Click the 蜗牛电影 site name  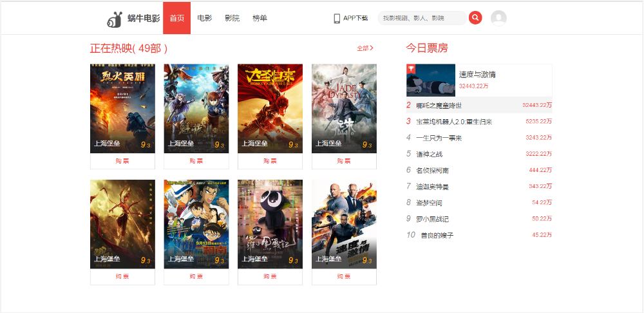pyautogui.click(x=144, y=19)
